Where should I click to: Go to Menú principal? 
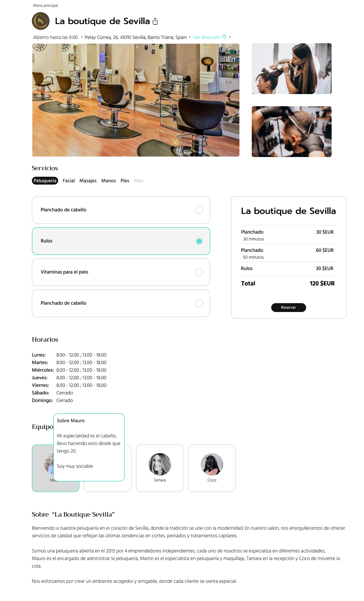click(x=45, y=6)
